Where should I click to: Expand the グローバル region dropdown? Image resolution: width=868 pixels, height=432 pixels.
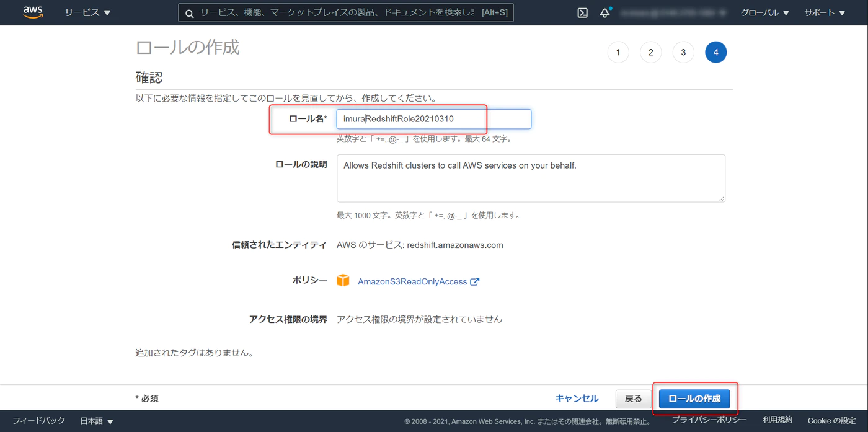coord(764,12)
